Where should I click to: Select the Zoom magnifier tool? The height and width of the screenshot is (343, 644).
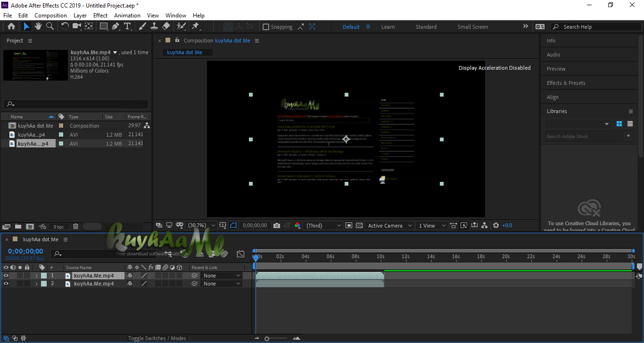50,26
